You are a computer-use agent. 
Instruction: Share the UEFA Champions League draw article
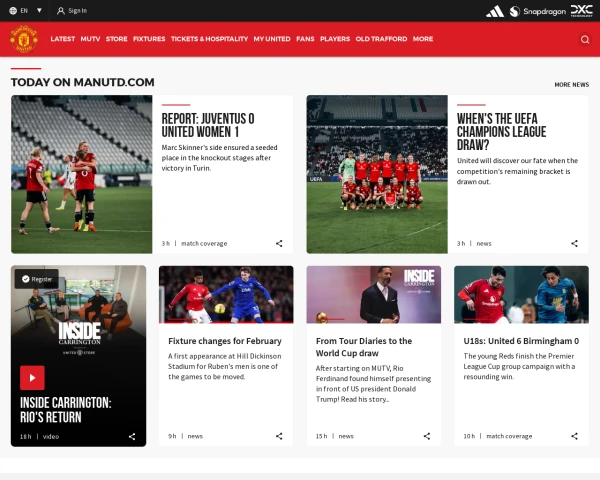tap(574, 243)
